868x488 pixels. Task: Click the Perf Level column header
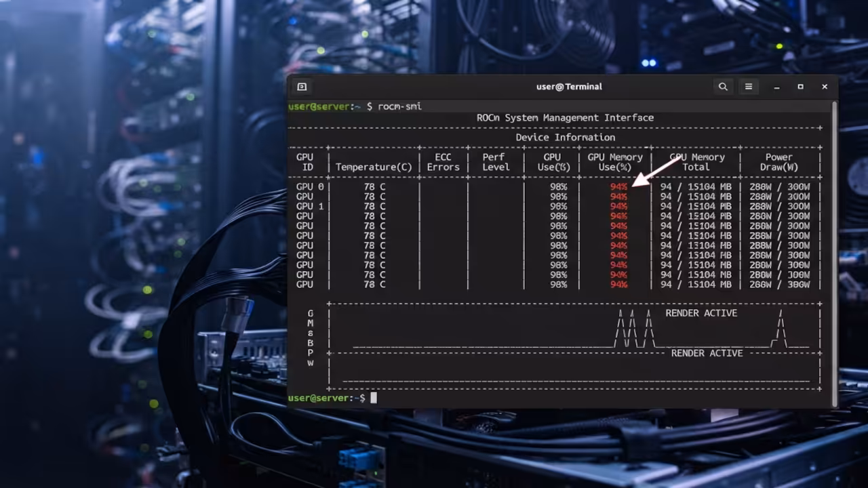click(x=495, y=162)
